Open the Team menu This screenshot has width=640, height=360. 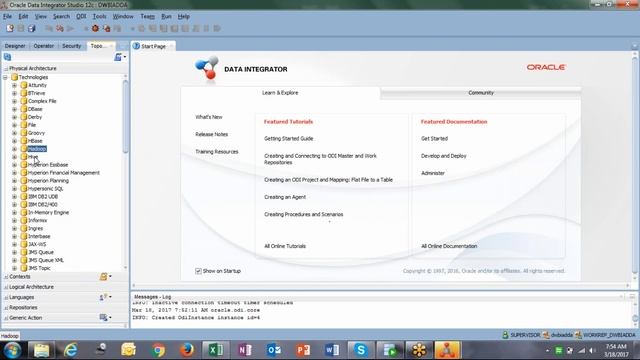tap(147, 16)
